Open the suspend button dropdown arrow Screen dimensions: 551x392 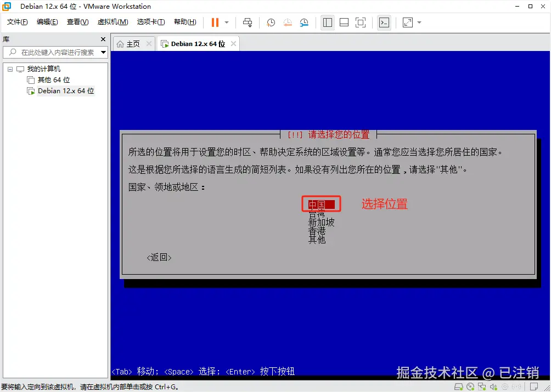226,22
